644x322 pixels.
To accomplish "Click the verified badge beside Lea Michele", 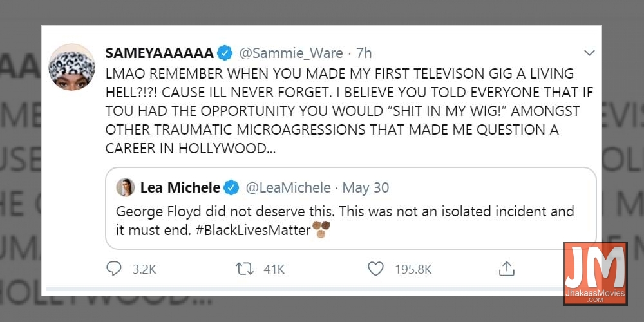I will click(x=231, y=188).
